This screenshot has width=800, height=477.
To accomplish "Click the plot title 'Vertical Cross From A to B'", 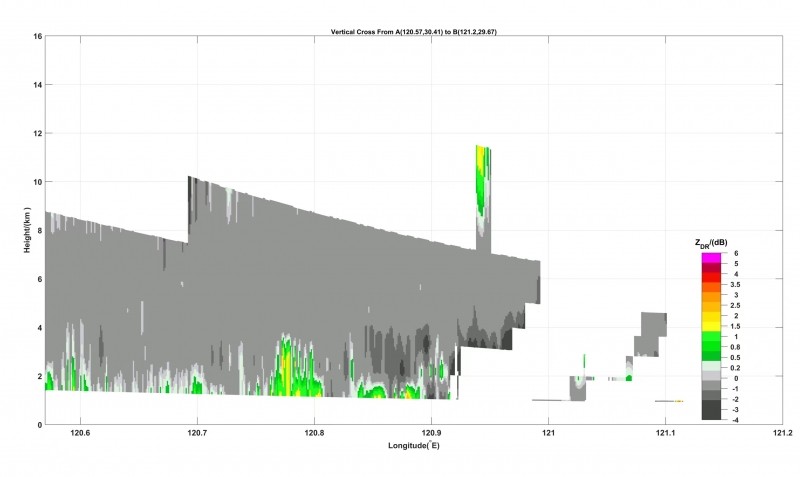I will pyautogui.click(x=413, y=32).
